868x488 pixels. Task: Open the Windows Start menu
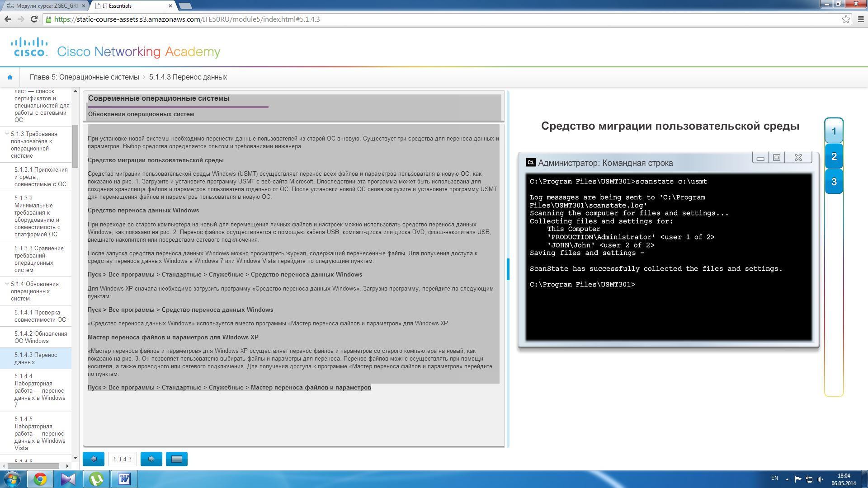point(12,479)
